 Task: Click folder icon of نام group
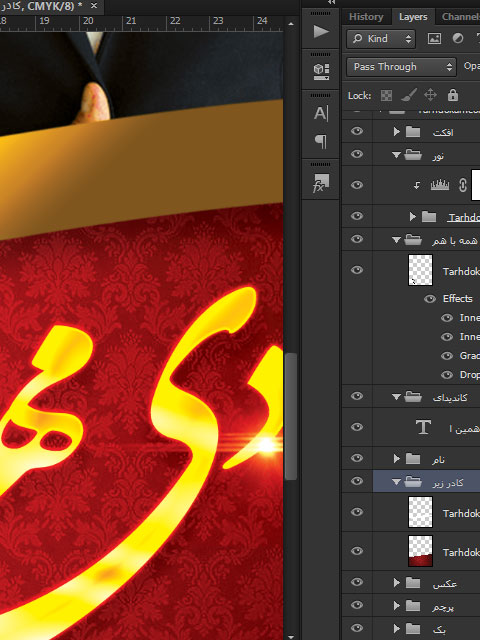[x=413, y=459]
